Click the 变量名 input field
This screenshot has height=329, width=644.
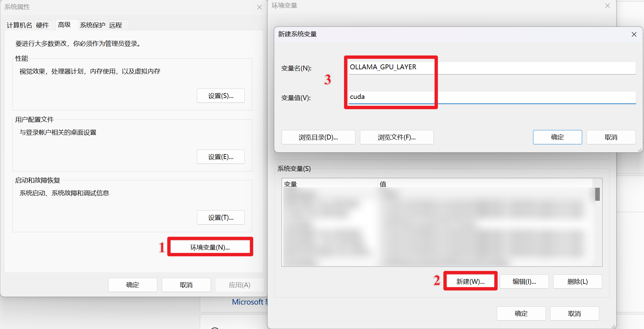(x=492, y=67)
